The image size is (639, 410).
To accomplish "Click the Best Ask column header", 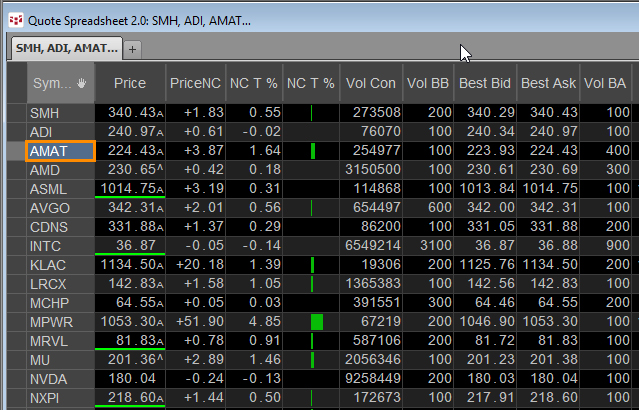I will (548, 83).
